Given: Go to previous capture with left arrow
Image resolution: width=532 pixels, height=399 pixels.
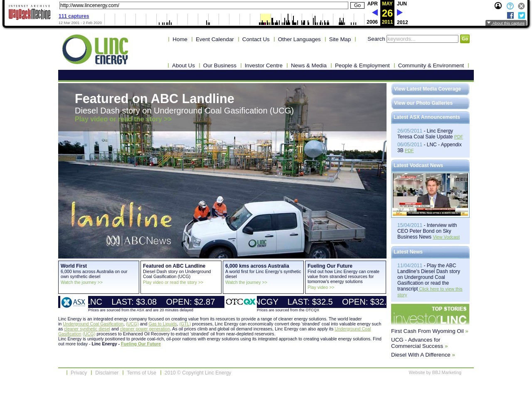Looking at the screenshot, I should click(x=374, y=13).
